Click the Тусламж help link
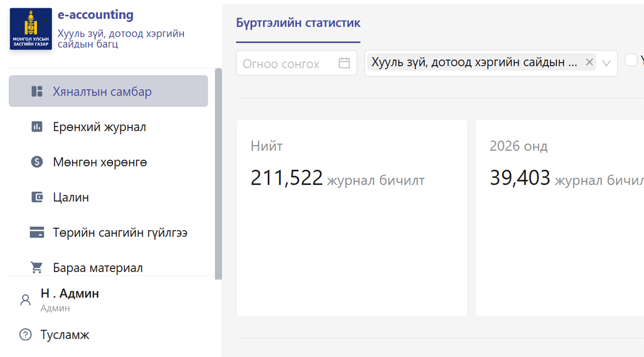 (x=65, y=335)
